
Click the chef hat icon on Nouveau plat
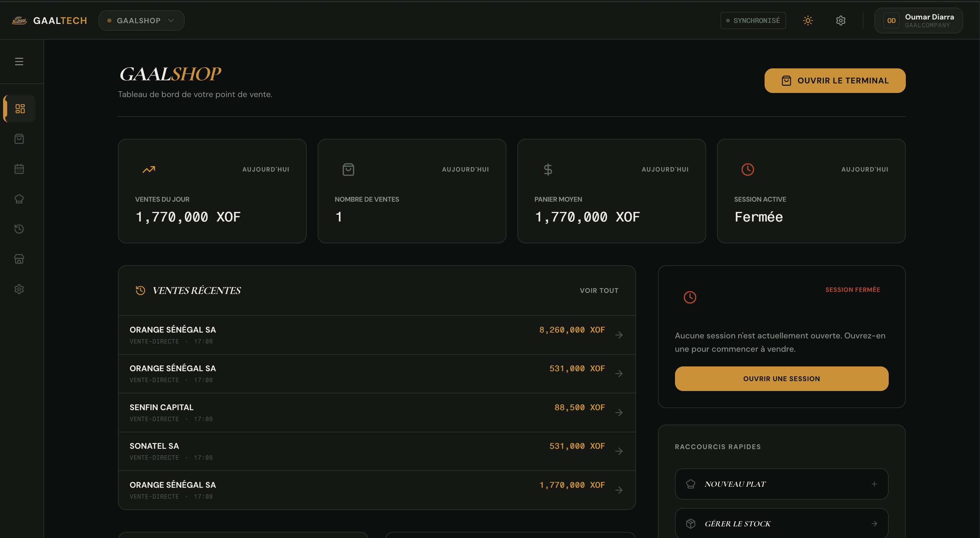690,484
